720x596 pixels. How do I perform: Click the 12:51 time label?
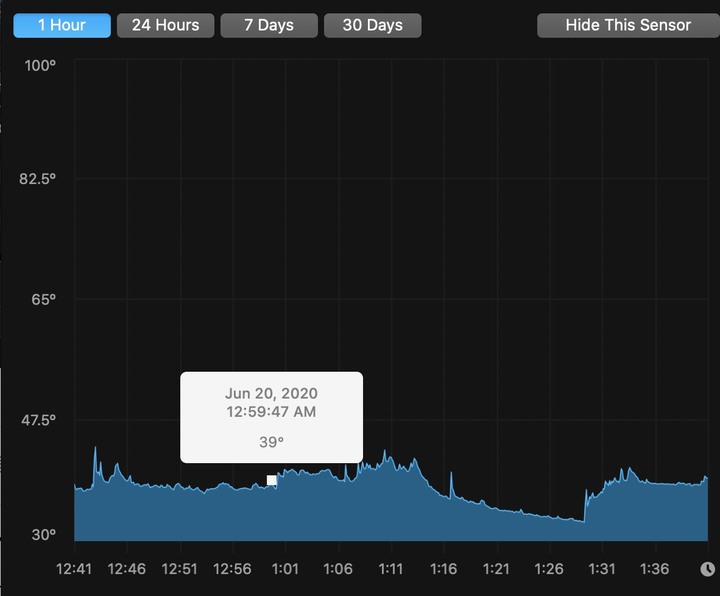pyautogui.click(x=180, y=569)
